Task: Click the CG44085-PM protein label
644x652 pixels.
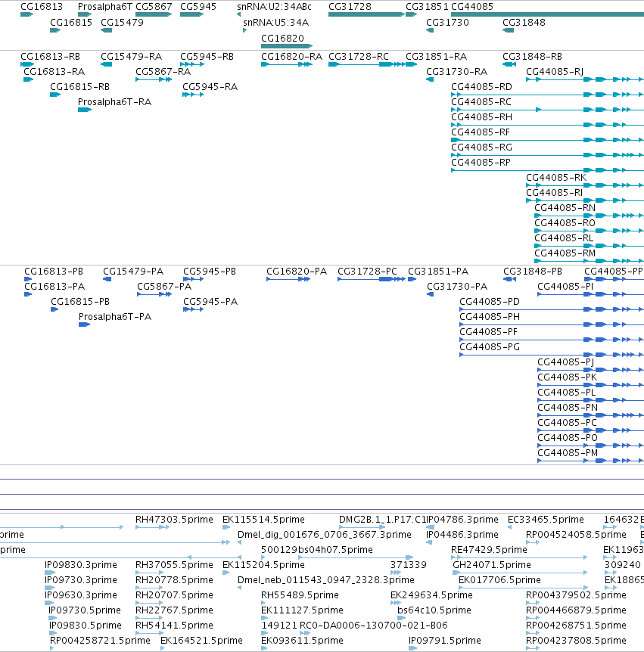Action: pyautogui.click(x=568, y=453)
